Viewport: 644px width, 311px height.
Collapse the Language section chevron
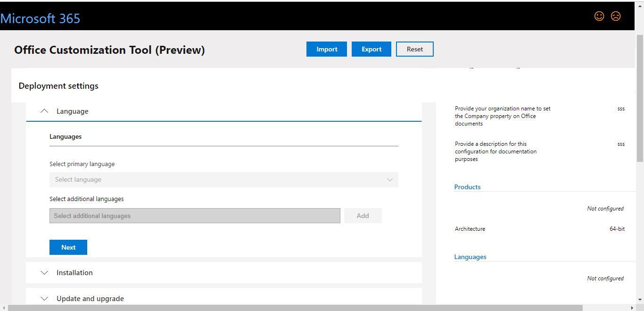click(x=44, y=111)
